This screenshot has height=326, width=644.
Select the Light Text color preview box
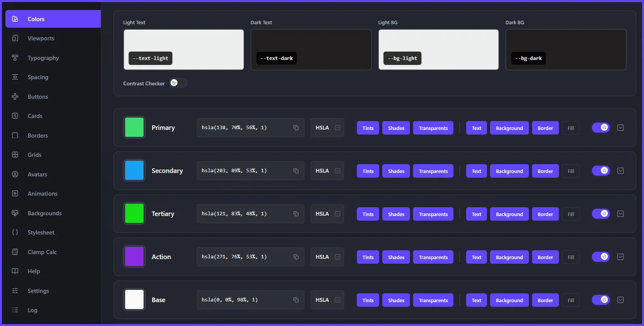point(184,49)
